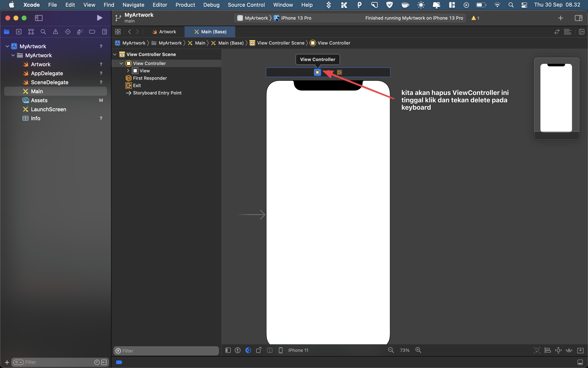Open the Find navigator magnifier icon
588x368 pixels.
pyautogui.click(x=43, y=32)
